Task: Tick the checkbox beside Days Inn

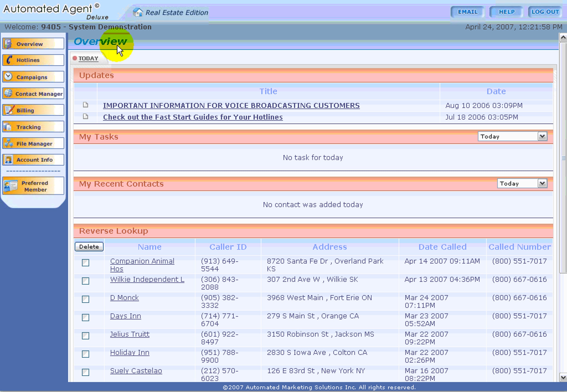Action: pyautogui.click(x=86, y=317)
